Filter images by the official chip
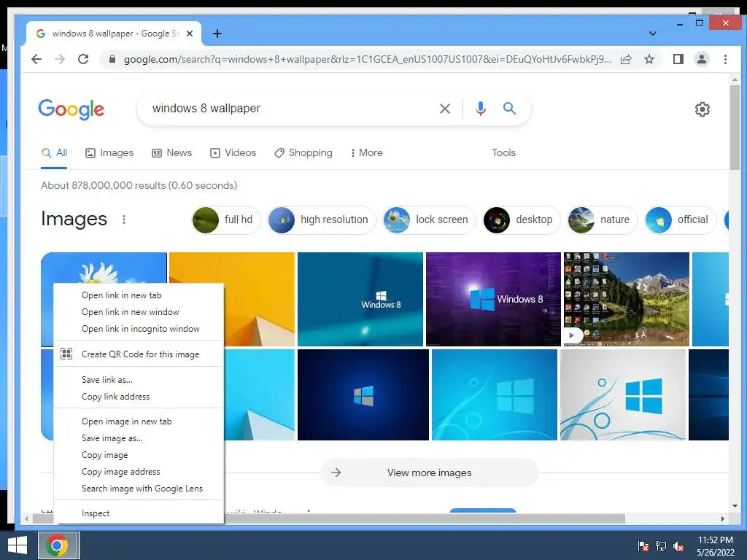Screen dimensions: 747x560 (681, 220)
